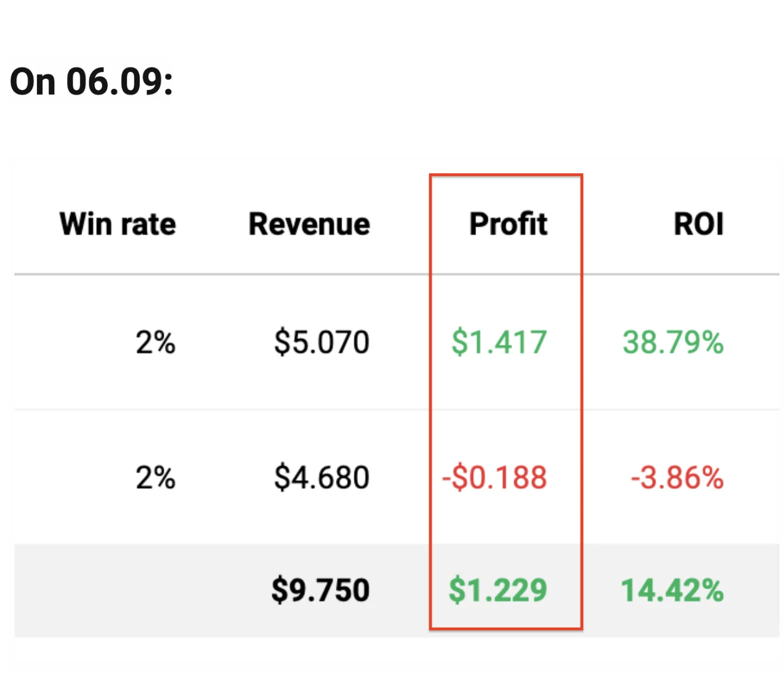
Task: Click the Profit column header
Action: (x=508, y=225)
